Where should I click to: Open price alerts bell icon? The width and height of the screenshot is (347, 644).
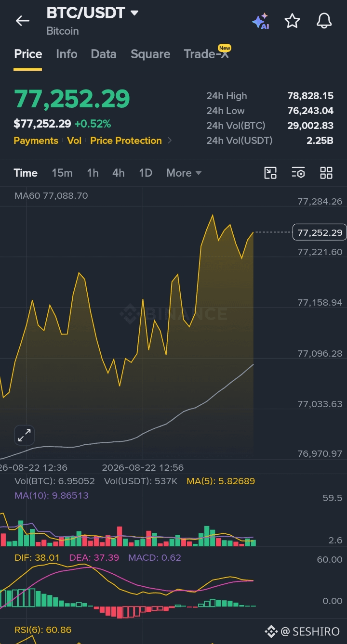point(324,21)
